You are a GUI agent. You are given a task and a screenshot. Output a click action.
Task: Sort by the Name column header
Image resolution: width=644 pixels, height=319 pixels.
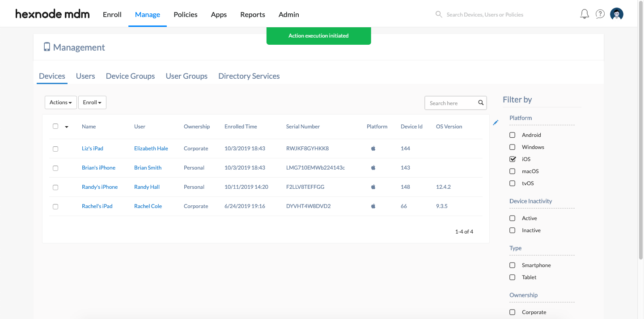tap(89, 127)
